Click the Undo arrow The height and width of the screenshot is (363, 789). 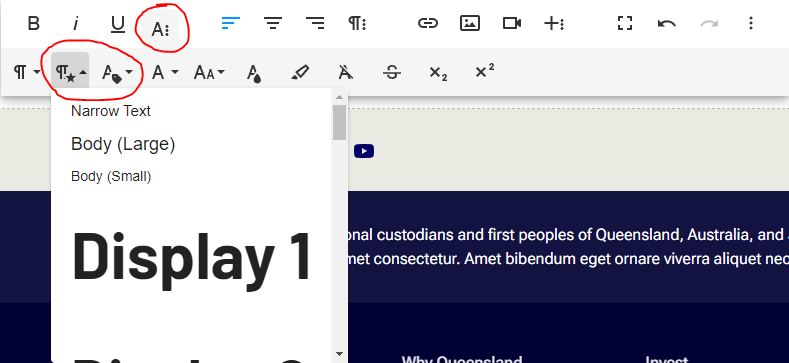pos(667,23)
